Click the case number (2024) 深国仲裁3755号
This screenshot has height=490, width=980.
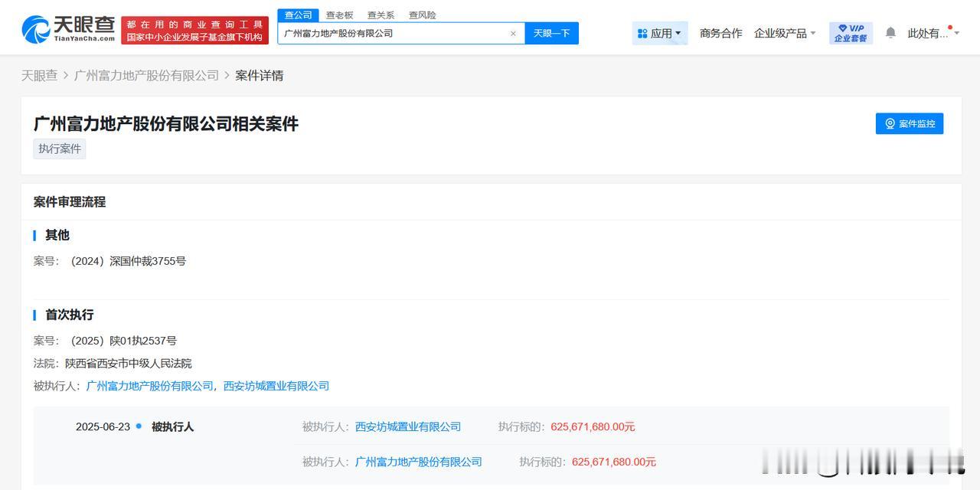[x=128, y=261]
